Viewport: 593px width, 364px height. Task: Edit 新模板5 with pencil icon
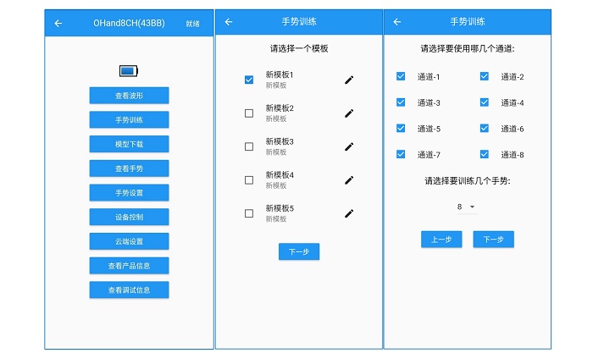click(x=349, y=213)
